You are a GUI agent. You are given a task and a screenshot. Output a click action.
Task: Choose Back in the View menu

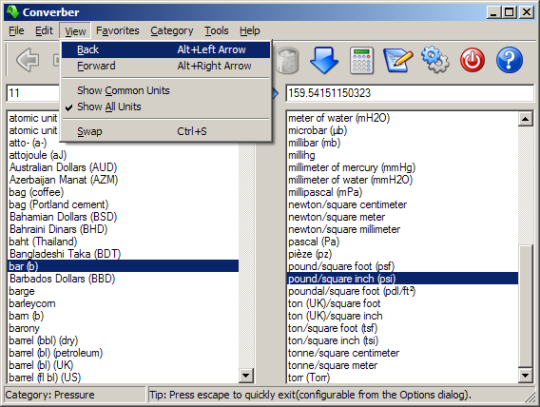point(166,50)
